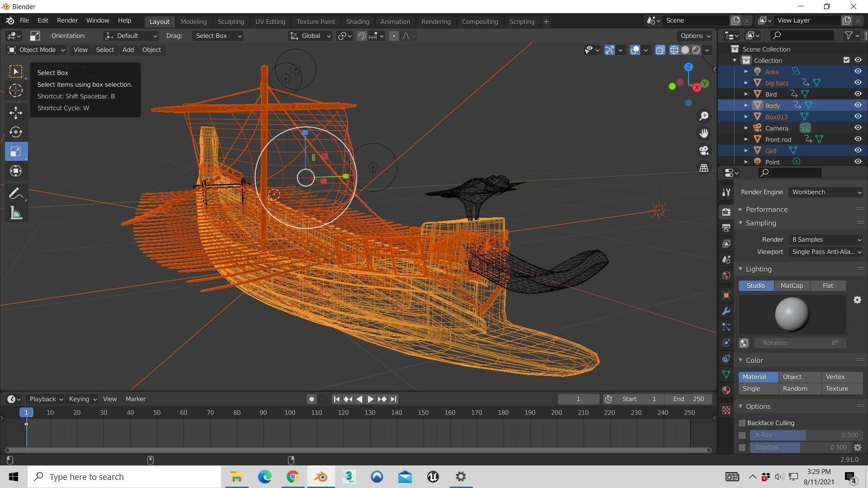The image size is (868, 488).
Task: Open the Modifier properties wrench icon
Action: click(x=726, y=311)
